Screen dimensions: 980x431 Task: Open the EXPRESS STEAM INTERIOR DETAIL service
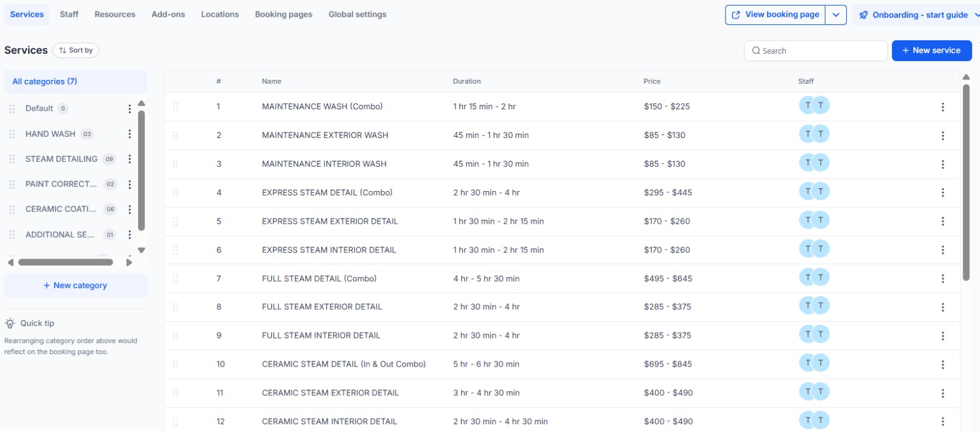329,250
